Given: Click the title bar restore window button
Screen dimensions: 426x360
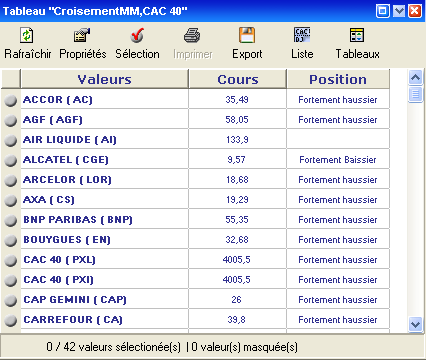Looking at the screenshot, I should pos(383,11).
